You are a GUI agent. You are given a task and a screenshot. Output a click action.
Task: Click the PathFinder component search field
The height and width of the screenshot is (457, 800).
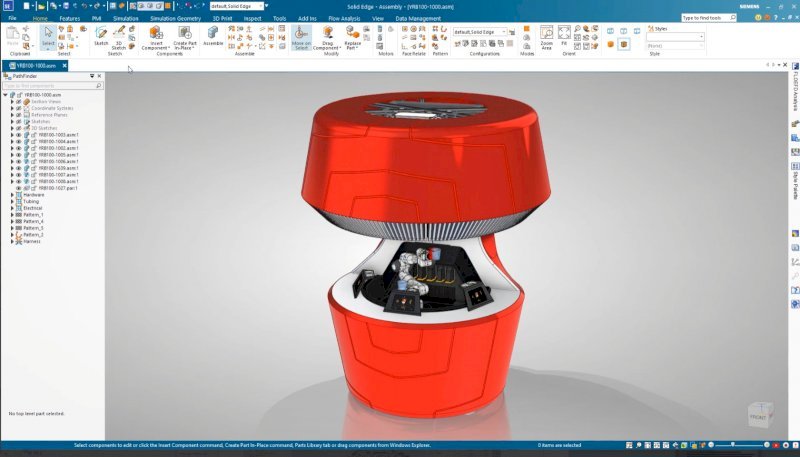(53, 86)
